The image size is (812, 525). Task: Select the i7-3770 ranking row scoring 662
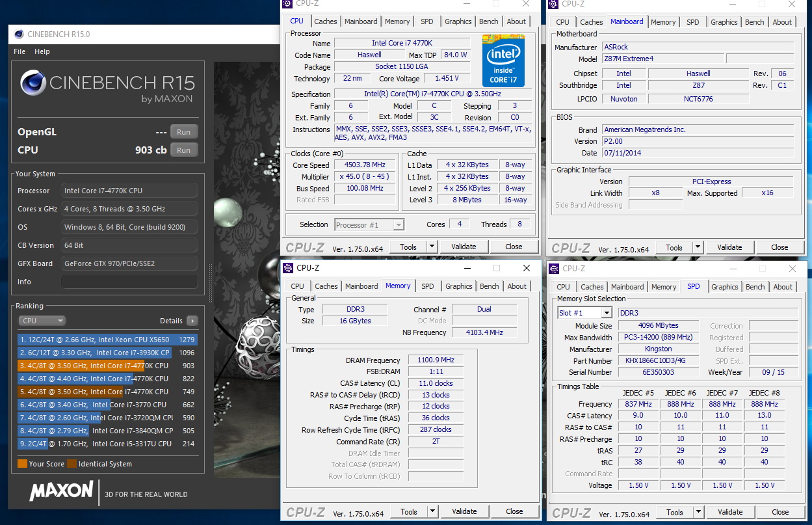(x=108, y=405)
